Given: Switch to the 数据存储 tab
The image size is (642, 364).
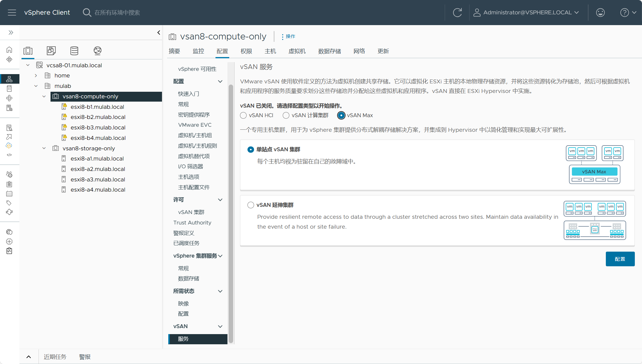Looking at the screenshot, I should (329, 51).
